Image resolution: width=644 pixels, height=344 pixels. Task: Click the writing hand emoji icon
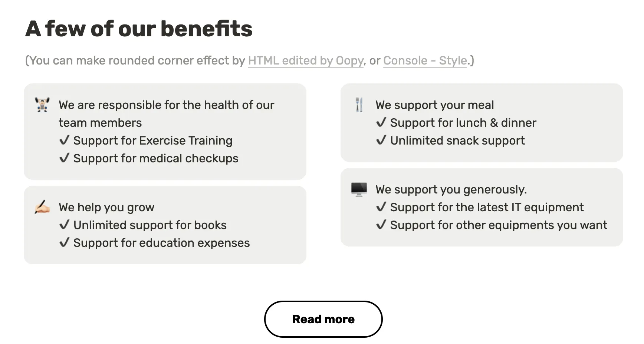click(42, 207)
